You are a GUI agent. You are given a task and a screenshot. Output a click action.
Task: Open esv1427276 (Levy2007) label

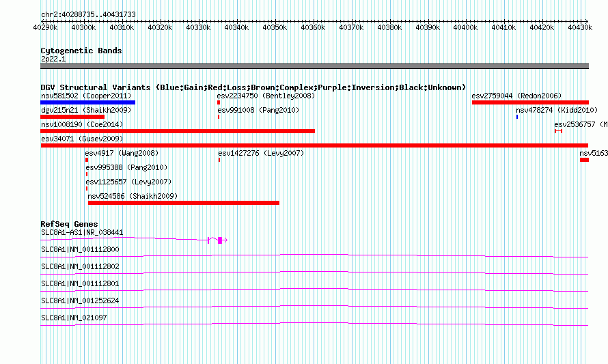pos(261,153)
